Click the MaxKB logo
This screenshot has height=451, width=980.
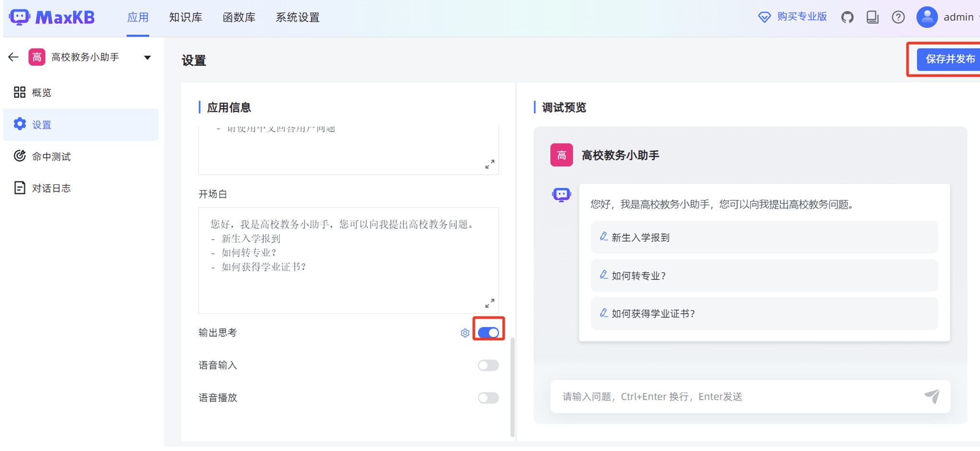pos(52,17)
